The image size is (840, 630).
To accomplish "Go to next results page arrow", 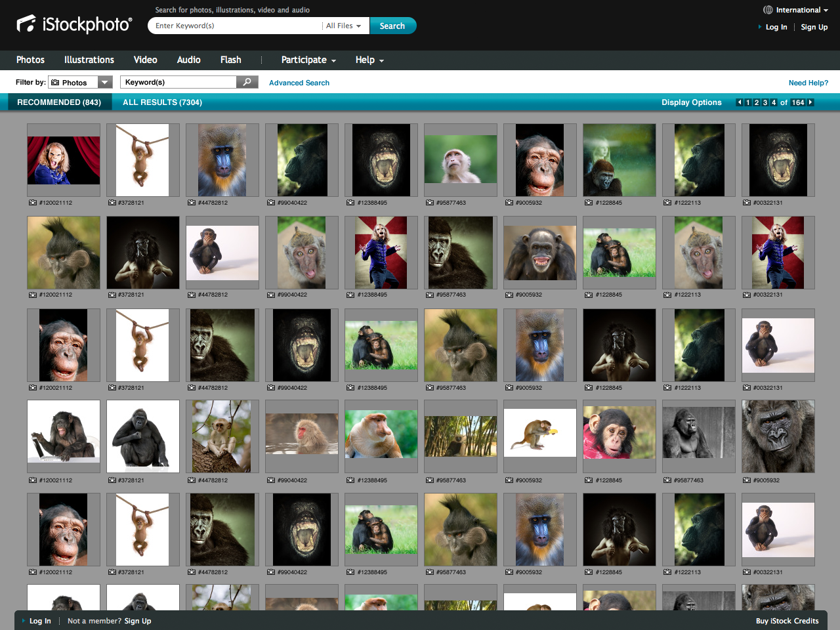I will point(810,102).
